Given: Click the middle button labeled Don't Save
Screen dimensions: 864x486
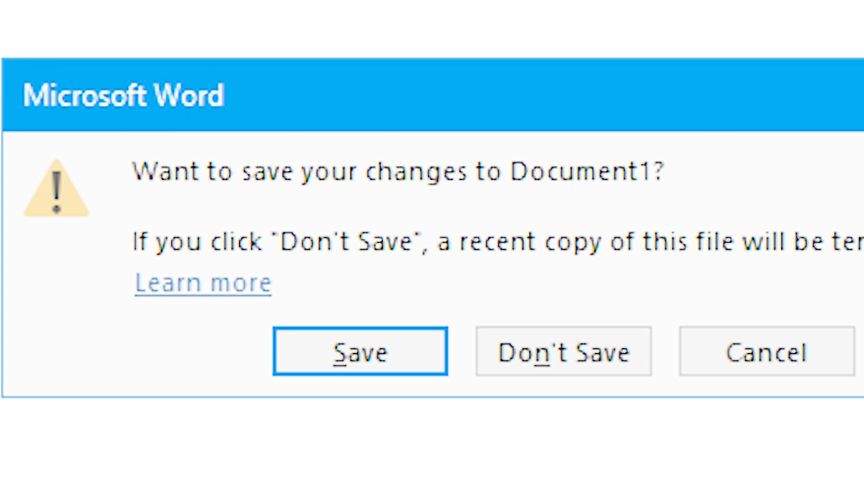Looking at the screenshot, I should pyautogui.click(x=563, y=352).
